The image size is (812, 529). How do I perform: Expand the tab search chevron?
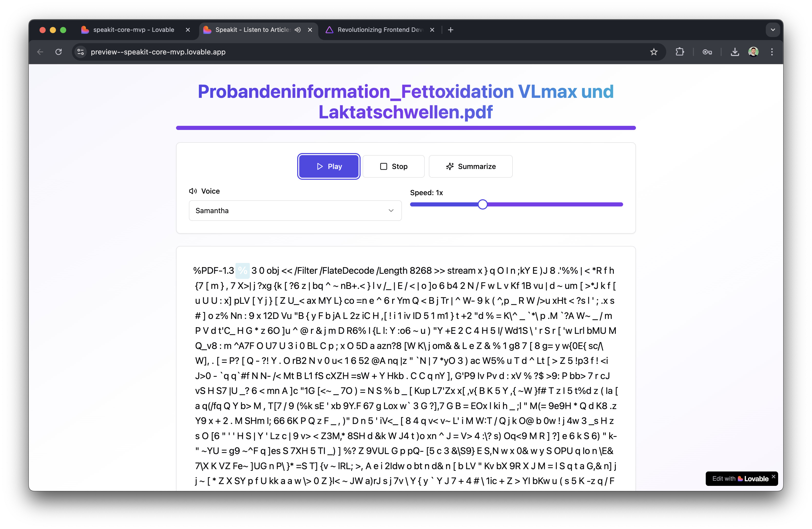[773, 30]
